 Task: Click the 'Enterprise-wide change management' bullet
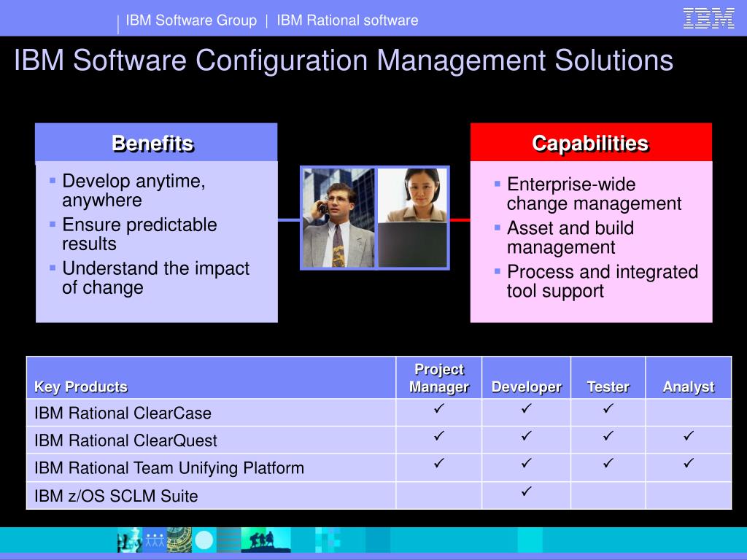tap(594, 194)
